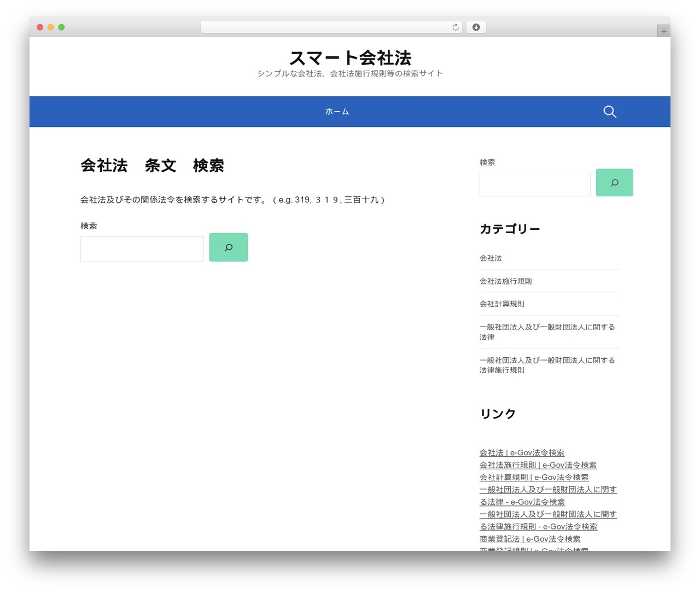Open the search icon in blue navigation bar
Viewport: 700px width, 593px height.
pyautogui.click(x=610, y=112)
